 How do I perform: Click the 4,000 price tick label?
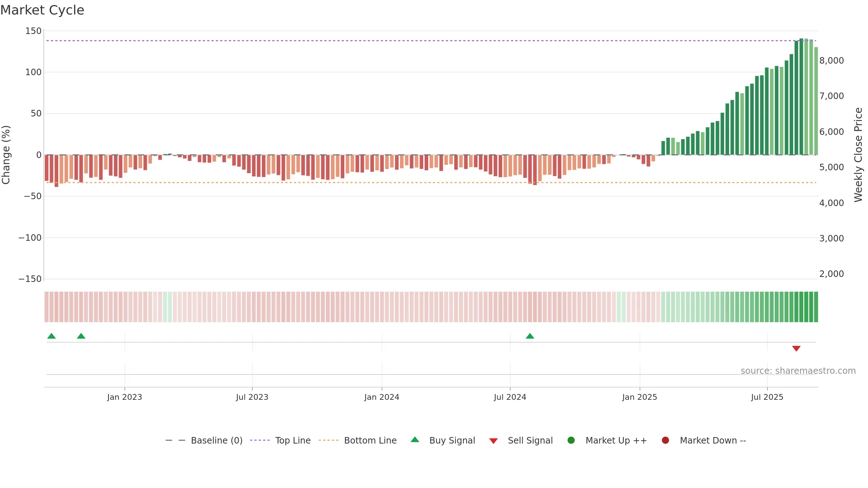(831, 203)
